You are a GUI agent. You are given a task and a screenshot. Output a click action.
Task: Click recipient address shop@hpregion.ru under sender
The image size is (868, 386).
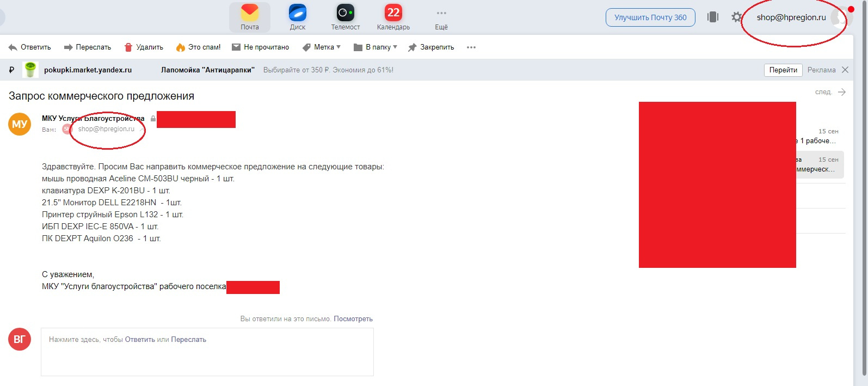point(106,129)
